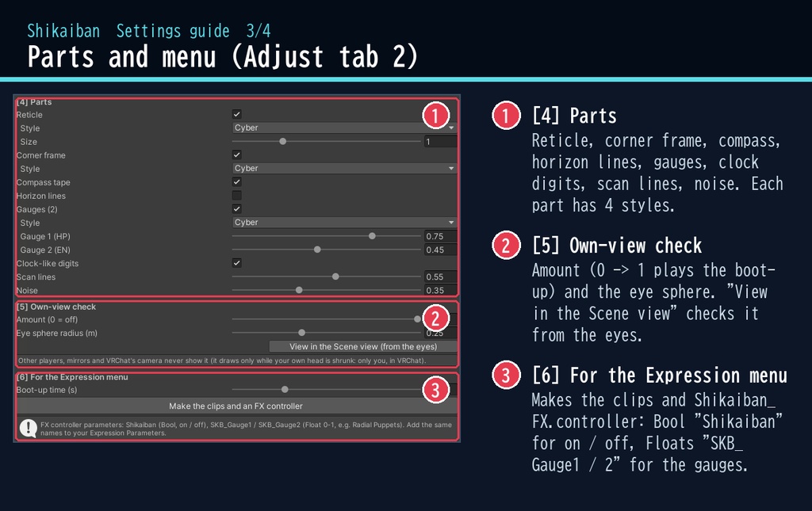Untick the Reticle checkbox

click(x=236, y=114)
